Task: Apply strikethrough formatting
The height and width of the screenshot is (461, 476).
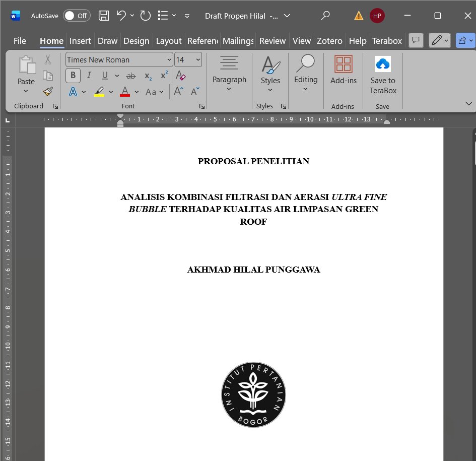Action: (x=131, y=76)
